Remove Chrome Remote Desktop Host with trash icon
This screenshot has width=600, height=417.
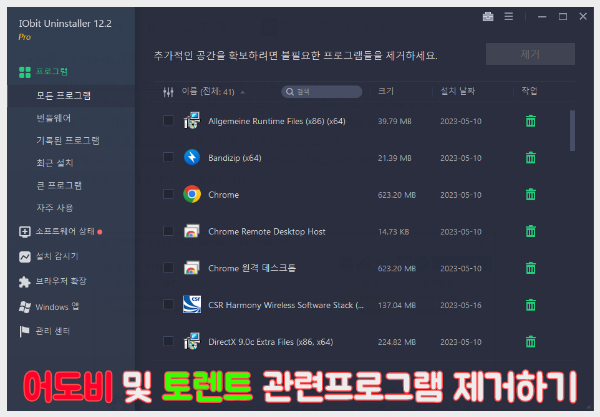click(530, 231)
